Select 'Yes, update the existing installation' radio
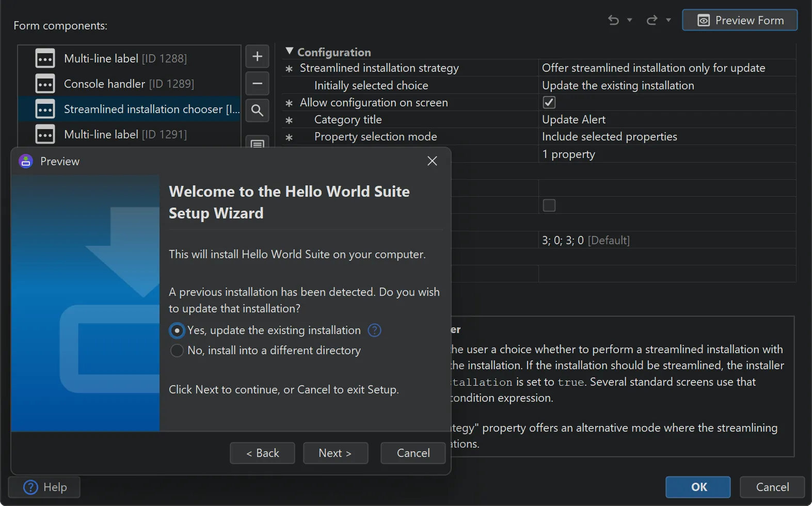This screenshot has height=506, width=812. 177,330
